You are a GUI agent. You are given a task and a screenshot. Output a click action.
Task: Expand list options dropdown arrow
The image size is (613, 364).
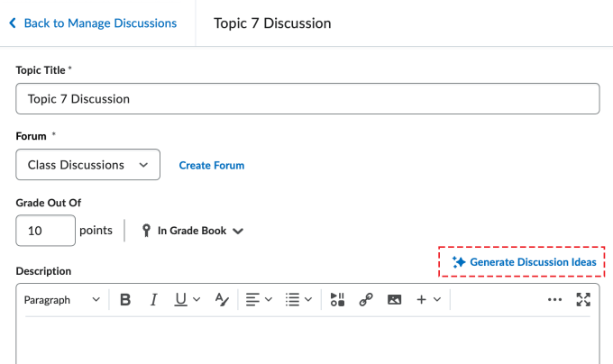point(308,300)
